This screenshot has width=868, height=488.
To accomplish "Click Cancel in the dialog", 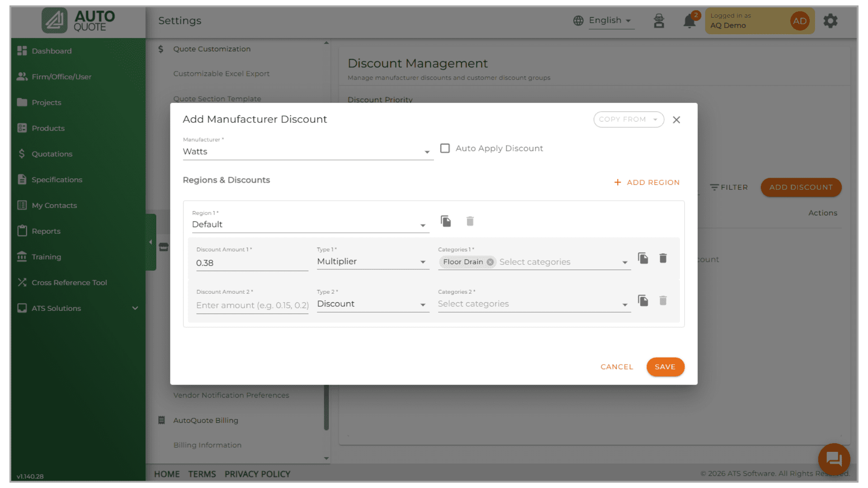I will click(617, 367).
